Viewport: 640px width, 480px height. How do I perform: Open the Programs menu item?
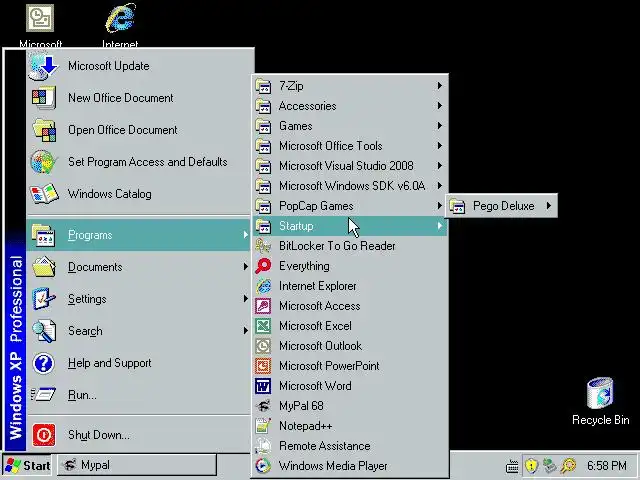[x=138, y=235]
